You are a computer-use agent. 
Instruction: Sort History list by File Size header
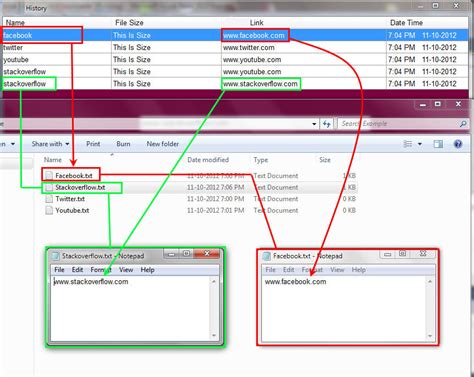[x=129, y=23]
